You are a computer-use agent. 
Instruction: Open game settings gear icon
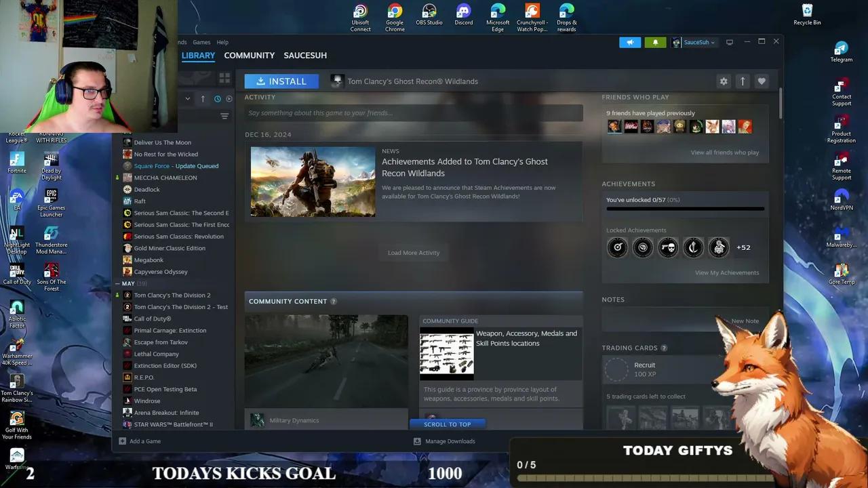[724, 81]
